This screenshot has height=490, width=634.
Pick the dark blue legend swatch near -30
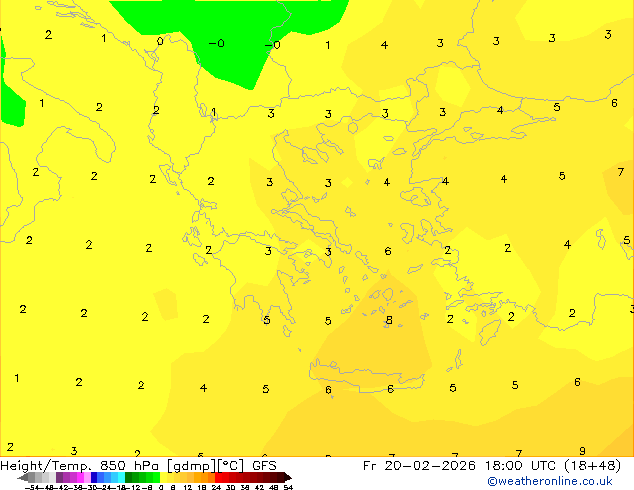point(94,477)
